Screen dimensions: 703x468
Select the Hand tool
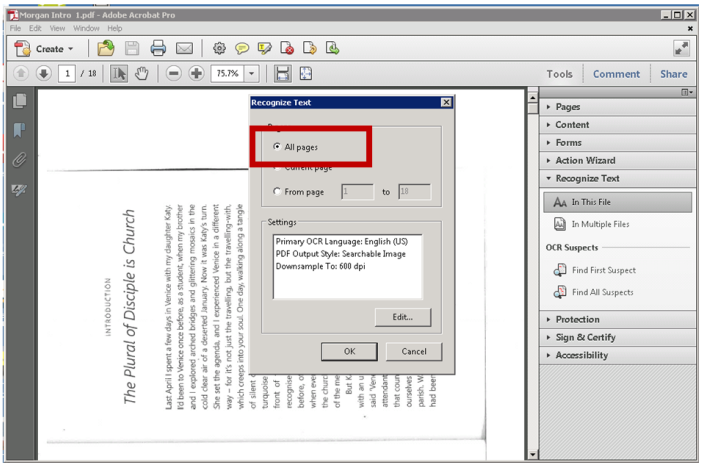[x=141, y=74]
